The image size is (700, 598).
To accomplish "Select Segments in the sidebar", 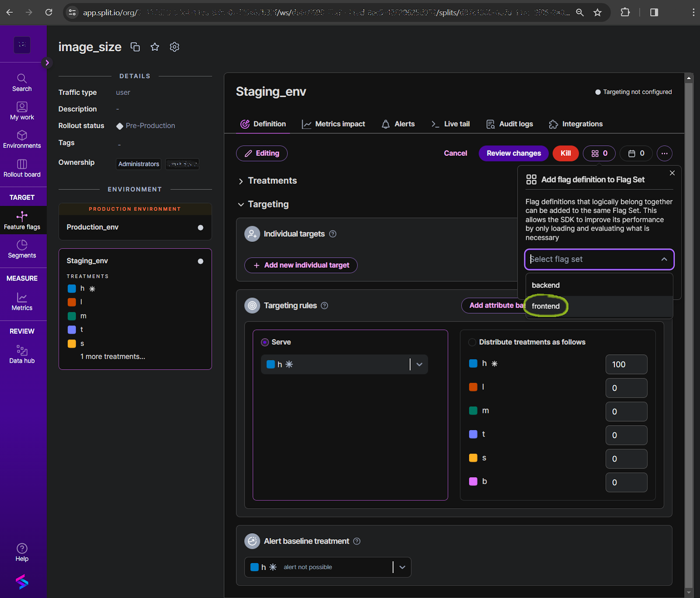I will pos(22,250).
